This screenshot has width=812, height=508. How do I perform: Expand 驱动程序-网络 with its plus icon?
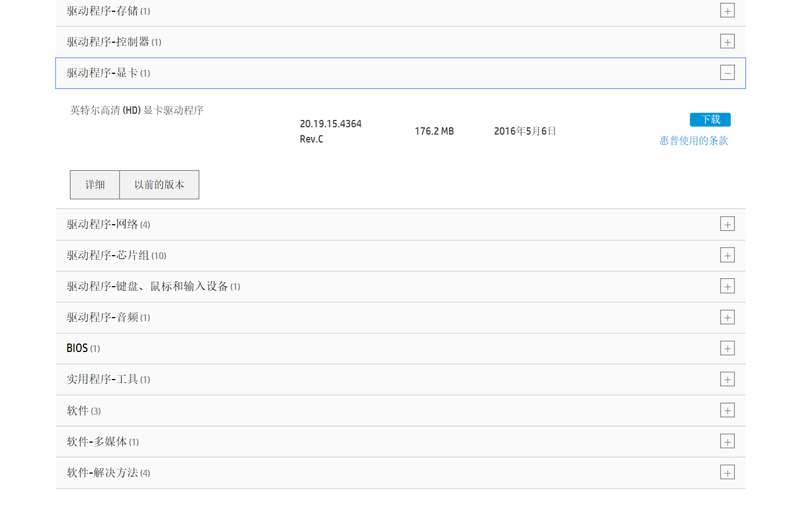(x=727, y=224)
